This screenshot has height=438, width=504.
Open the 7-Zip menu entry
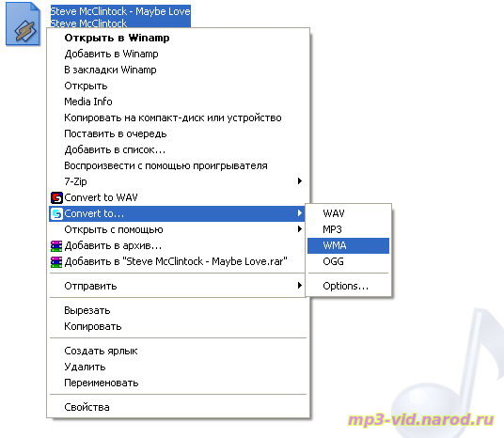pos(177,181)
